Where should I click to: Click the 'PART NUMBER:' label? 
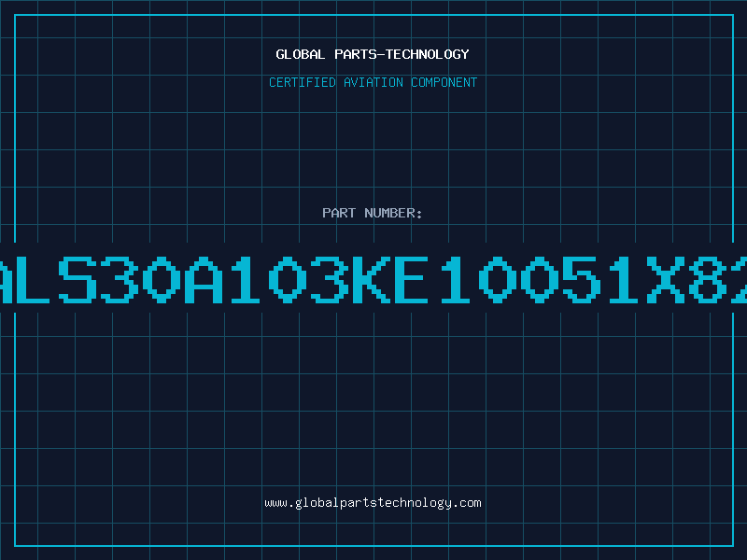point(373,213)
